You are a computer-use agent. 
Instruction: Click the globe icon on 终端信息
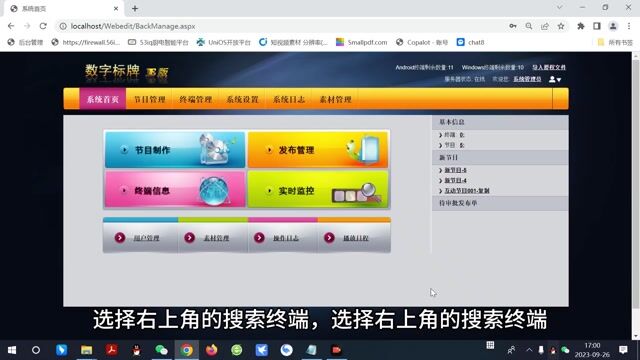213,191
